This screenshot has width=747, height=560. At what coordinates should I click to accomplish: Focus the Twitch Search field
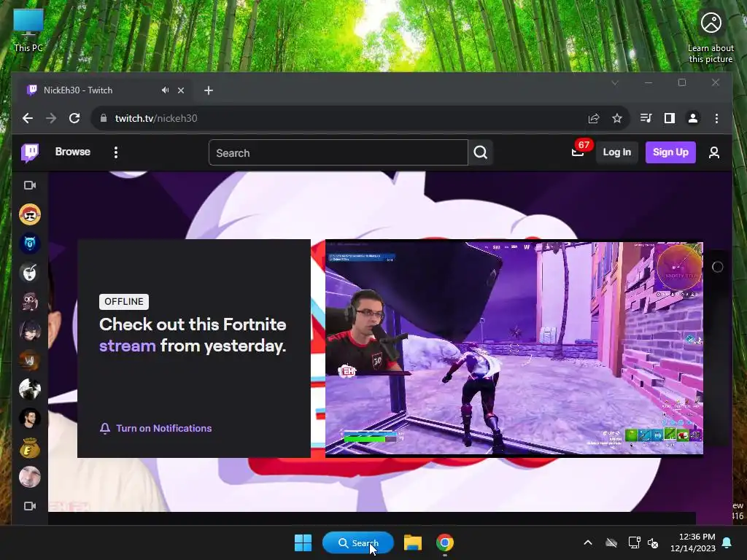pos(338,152)
